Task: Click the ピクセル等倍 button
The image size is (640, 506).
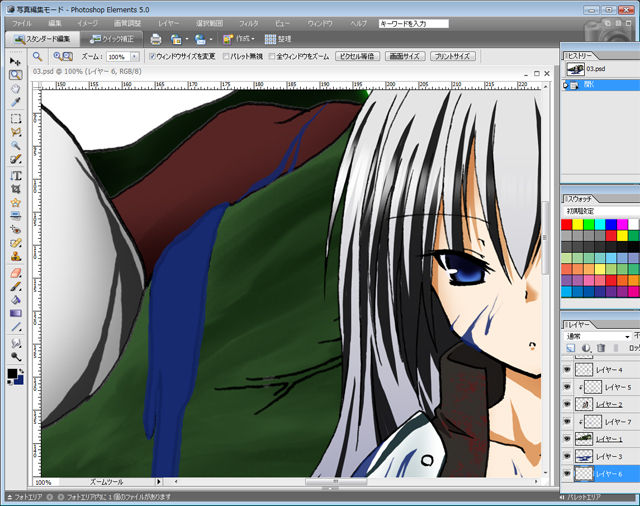Action: coord(358,56)
